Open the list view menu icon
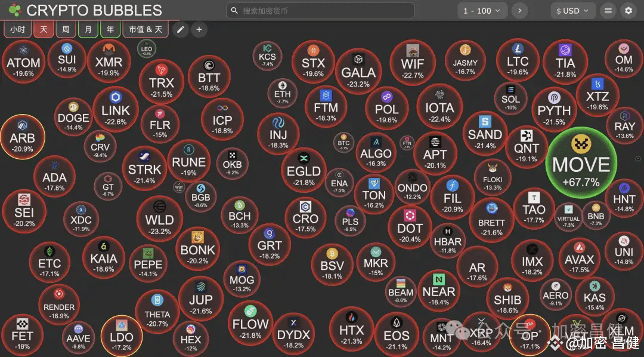Image resolution: width=644 pixels, height=357 pixels. click(x=608, y=11)
